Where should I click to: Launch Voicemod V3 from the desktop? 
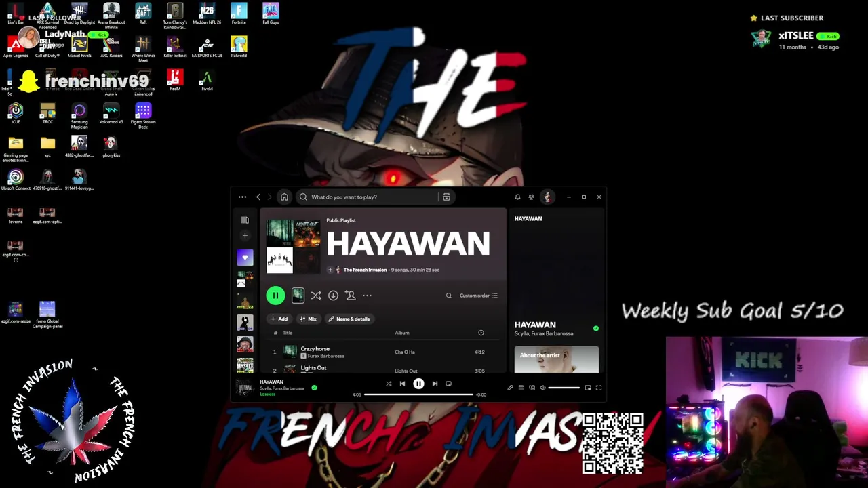tap(111, 113)
